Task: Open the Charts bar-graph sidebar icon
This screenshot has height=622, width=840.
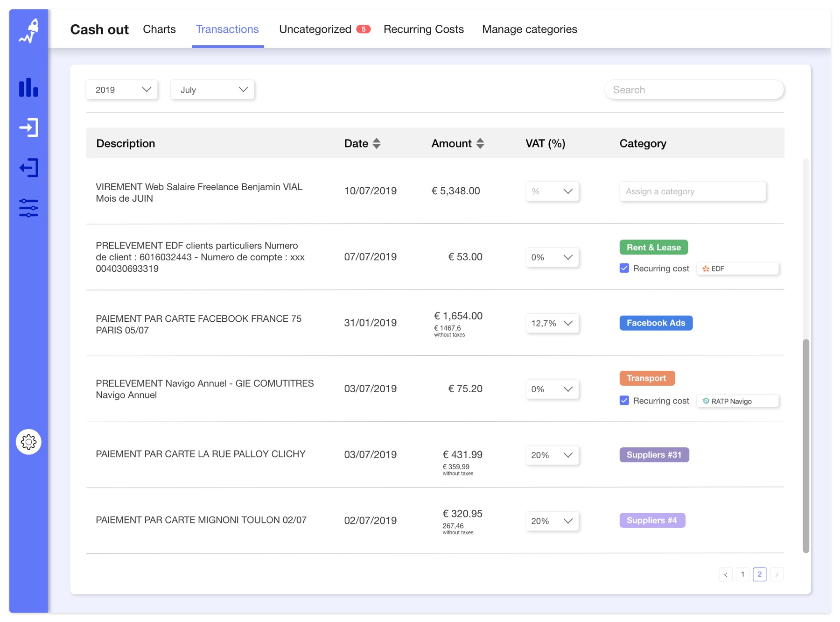Action: [28, 87]
